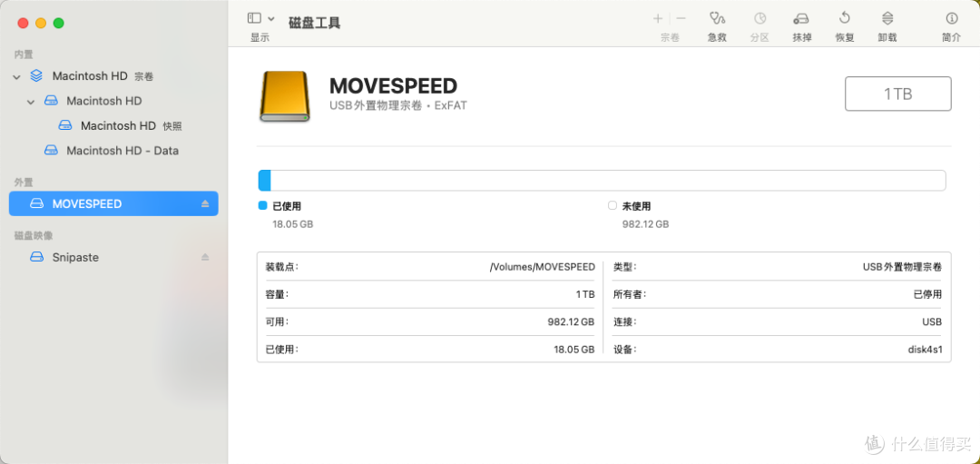The width and height of the screenshot is (980, 464).
Task: Click the Restore (恢复) toolbar icon
Action: click(845, 18)
